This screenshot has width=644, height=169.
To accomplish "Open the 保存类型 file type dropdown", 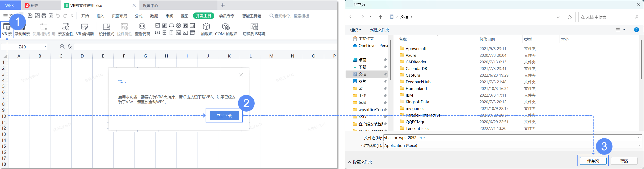I will tap(639, 146).
